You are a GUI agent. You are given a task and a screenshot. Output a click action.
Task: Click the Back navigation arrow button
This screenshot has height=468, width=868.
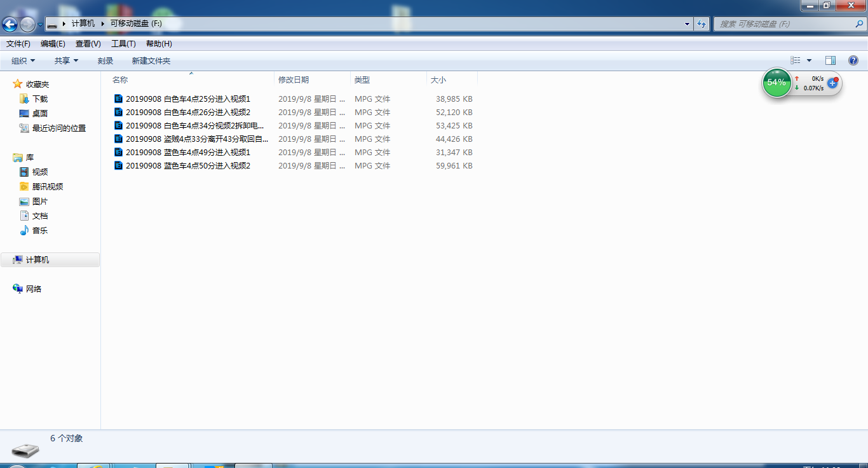tap(10, 24)
